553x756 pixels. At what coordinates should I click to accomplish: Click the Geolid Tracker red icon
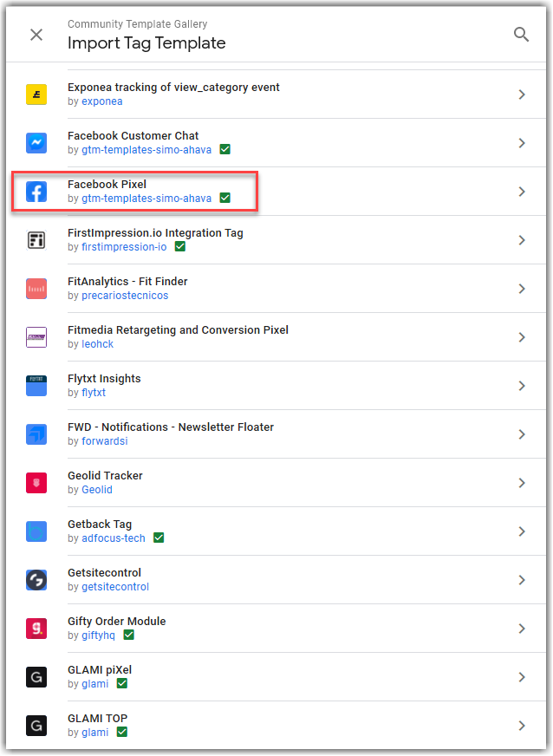point(36,483)
